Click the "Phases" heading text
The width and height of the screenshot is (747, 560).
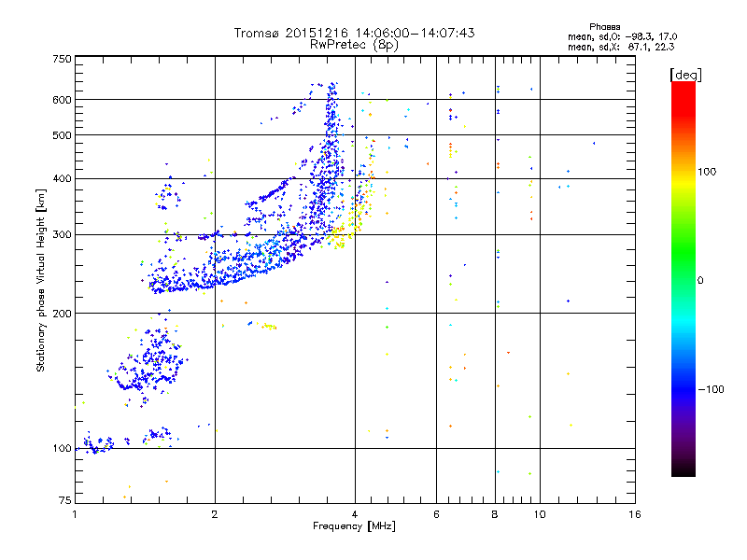click(x=604, y=27)
